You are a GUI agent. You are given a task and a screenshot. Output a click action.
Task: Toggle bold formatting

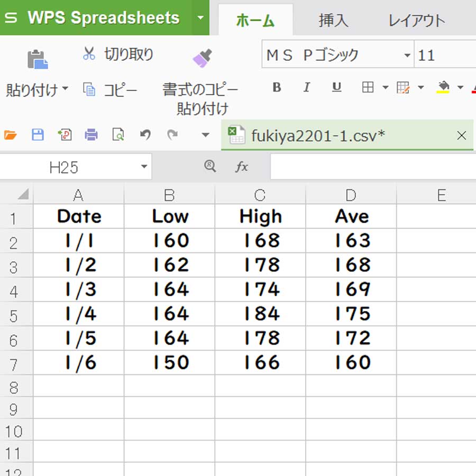277,87
